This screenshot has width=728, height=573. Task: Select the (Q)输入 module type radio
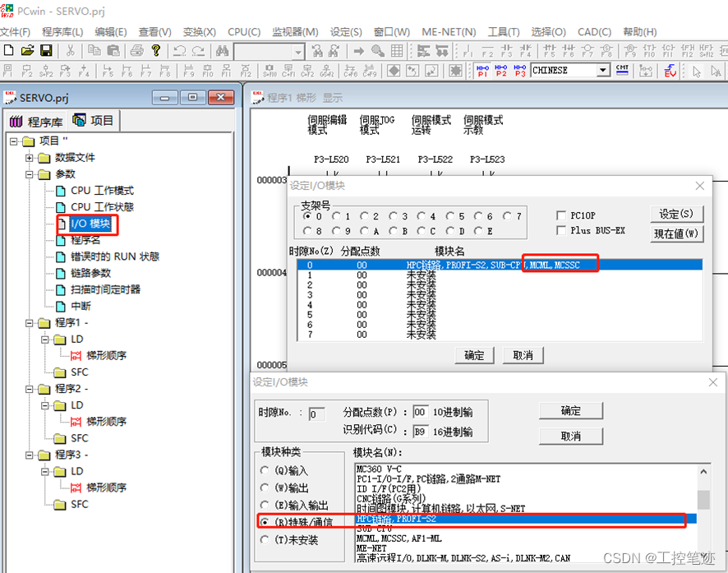(265, 470)
